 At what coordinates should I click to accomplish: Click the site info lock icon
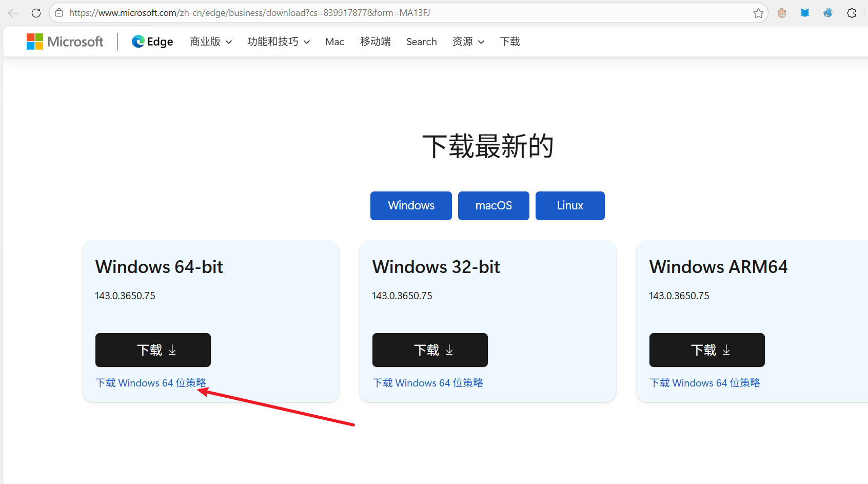point(59,13)
